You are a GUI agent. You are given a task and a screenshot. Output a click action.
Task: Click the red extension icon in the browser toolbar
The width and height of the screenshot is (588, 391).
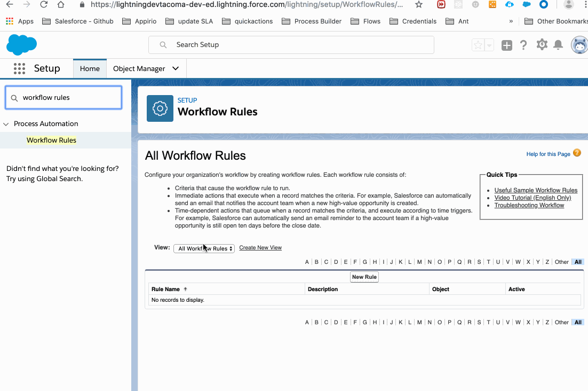[441, 4]
